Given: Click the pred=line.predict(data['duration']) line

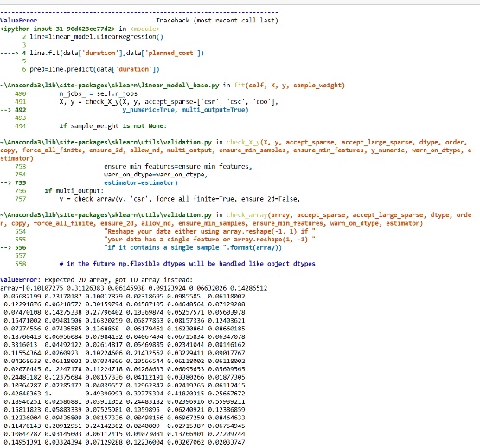Looking at the screenshot, I should click(x=94, y=69).
